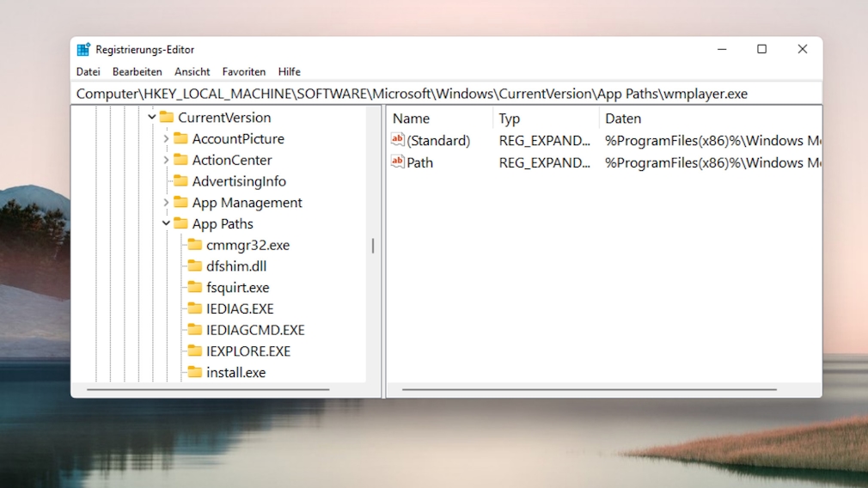This screenshot has height=488, width=868.
Task: Click the values pane horizontal scrollbar
Action: click(x=590, y=389)
